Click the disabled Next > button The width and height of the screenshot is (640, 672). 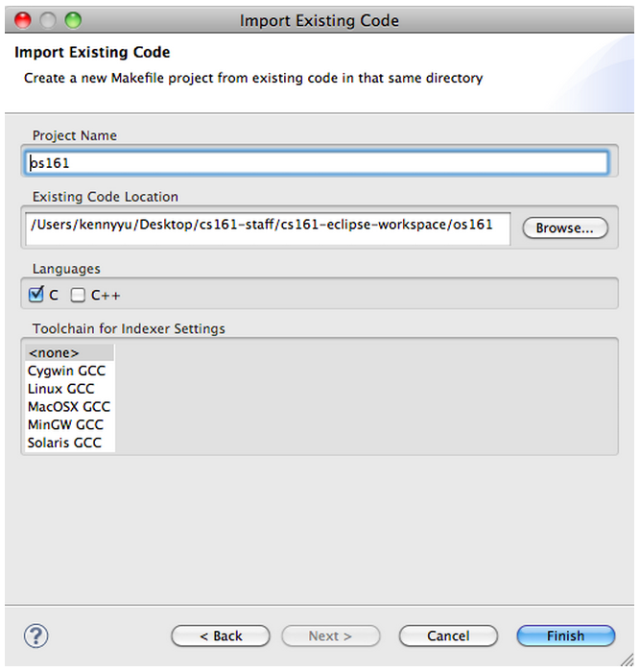[x=331, y=636]
